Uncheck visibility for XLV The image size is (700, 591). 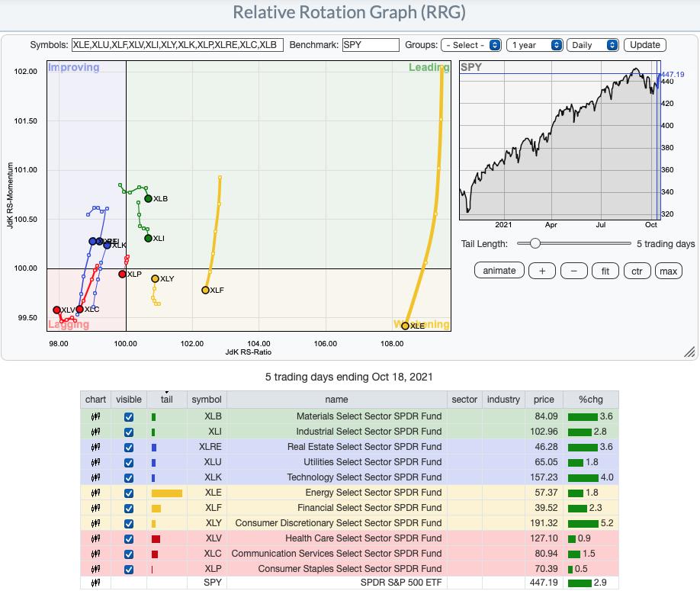[129, 539]
